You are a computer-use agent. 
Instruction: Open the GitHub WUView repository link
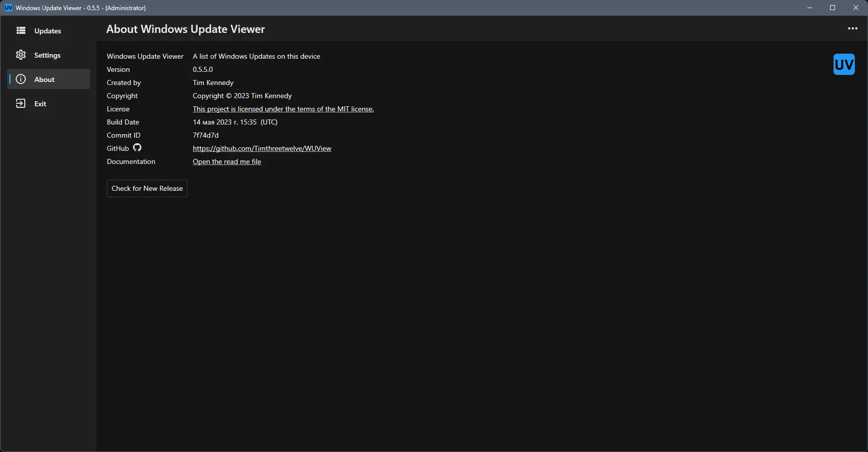262,148
